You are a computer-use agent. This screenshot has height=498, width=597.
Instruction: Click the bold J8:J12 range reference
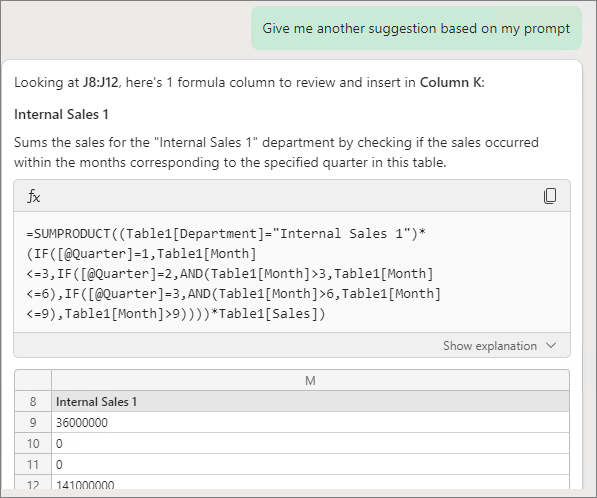101,82
